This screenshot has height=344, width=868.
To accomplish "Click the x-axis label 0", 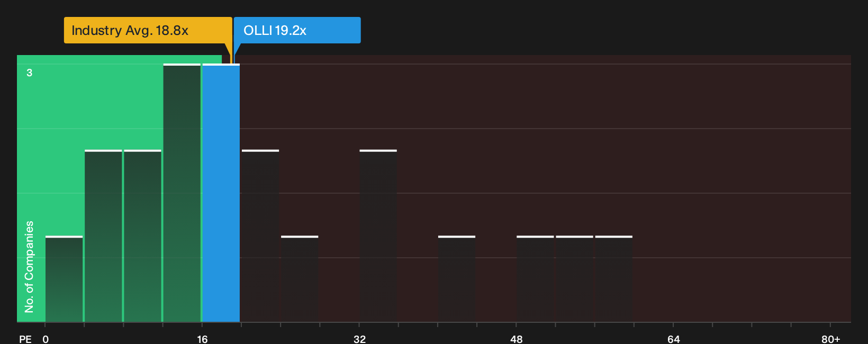I will tap(46, 339).
